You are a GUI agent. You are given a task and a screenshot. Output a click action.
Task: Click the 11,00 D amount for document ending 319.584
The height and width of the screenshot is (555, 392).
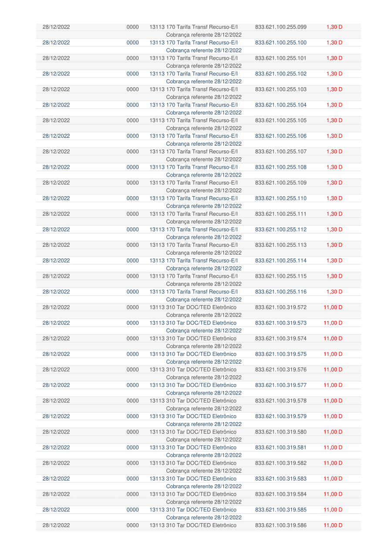click(x=333, y=494)
